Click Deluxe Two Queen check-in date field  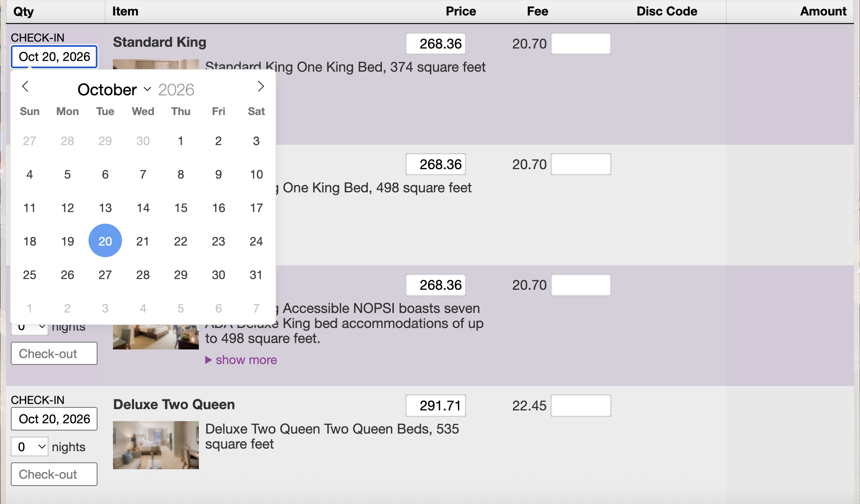click(54, 419)
